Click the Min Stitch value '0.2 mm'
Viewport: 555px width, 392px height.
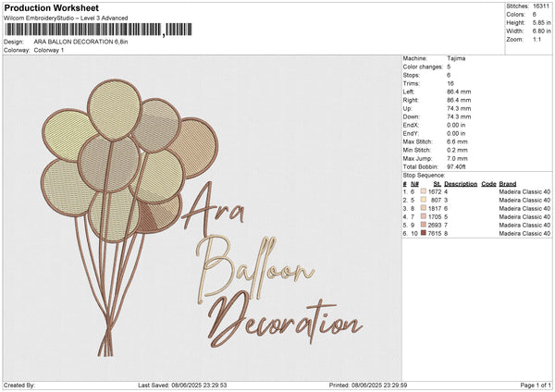(457, 150)
